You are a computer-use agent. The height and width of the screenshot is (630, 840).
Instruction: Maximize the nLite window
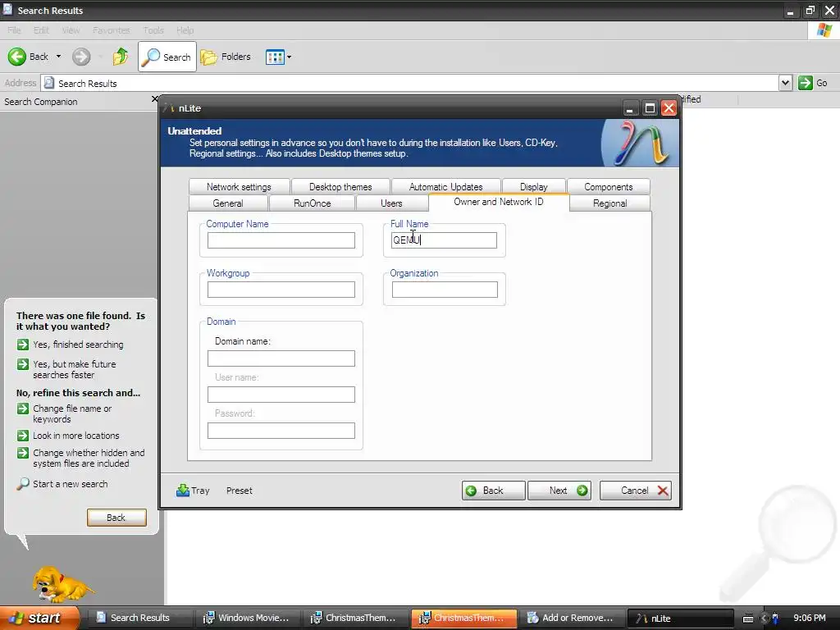click(650, 108)
